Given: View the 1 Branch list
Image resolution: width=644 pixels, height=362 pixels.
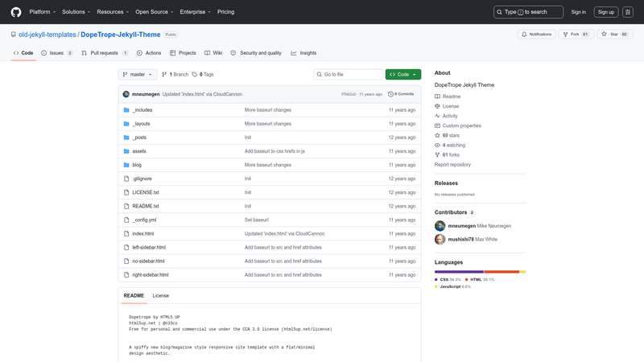Looking at the screenshot, I should pyautogui.click(x=175, y=74).
